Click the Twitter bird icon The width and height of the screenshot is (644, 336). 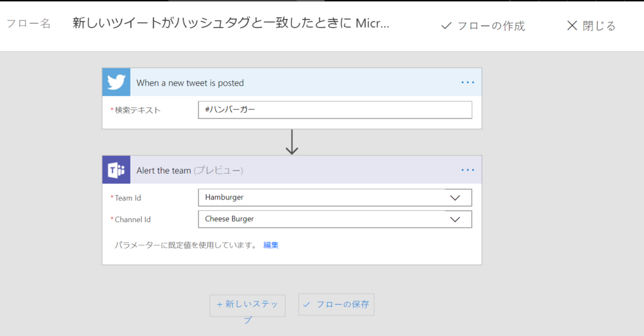click(116, 82)
